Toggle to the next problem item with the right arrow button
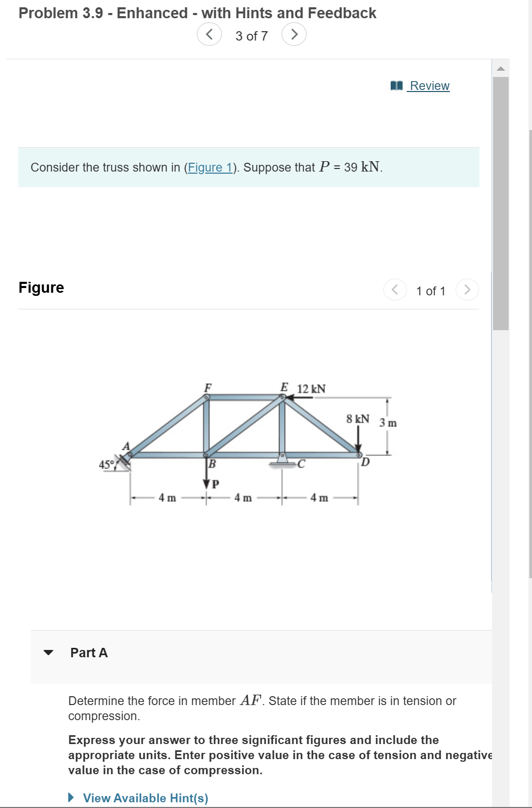532x808 pixels. 295,34
